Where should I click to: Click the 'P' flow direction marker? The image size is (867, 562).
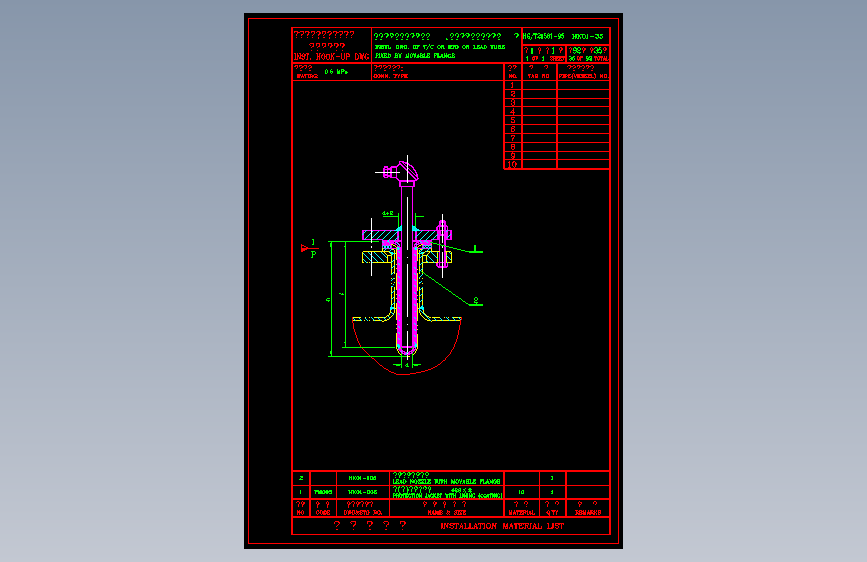point(314,254)
